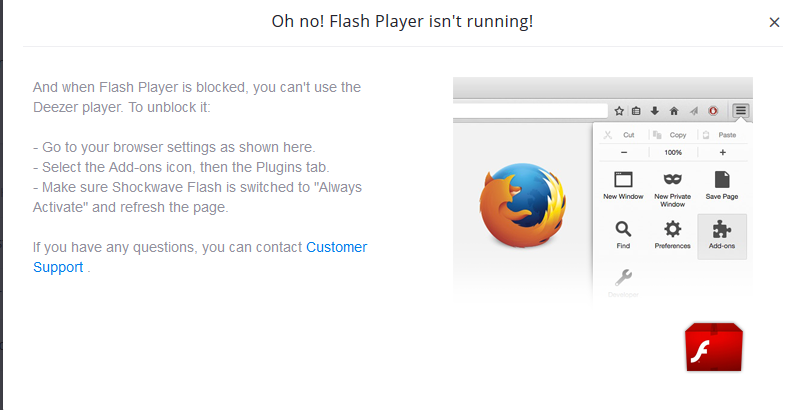Click the Save Page icon

722,179
